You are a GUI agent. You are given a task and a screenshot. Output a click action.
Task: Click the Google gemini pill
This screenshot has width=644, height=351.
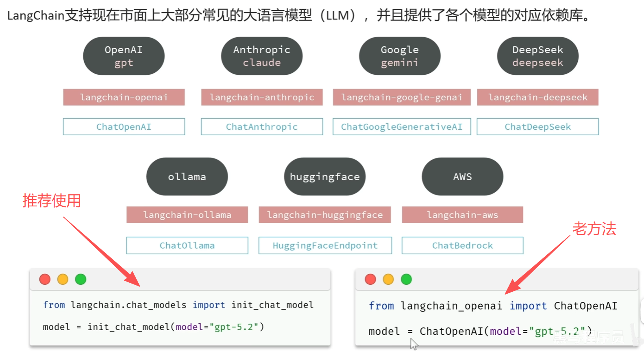click(400, 56)
